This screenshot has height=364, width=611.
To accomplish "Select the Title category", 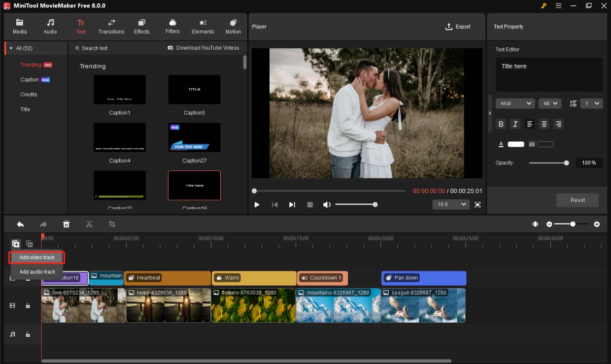I will 25,109.
